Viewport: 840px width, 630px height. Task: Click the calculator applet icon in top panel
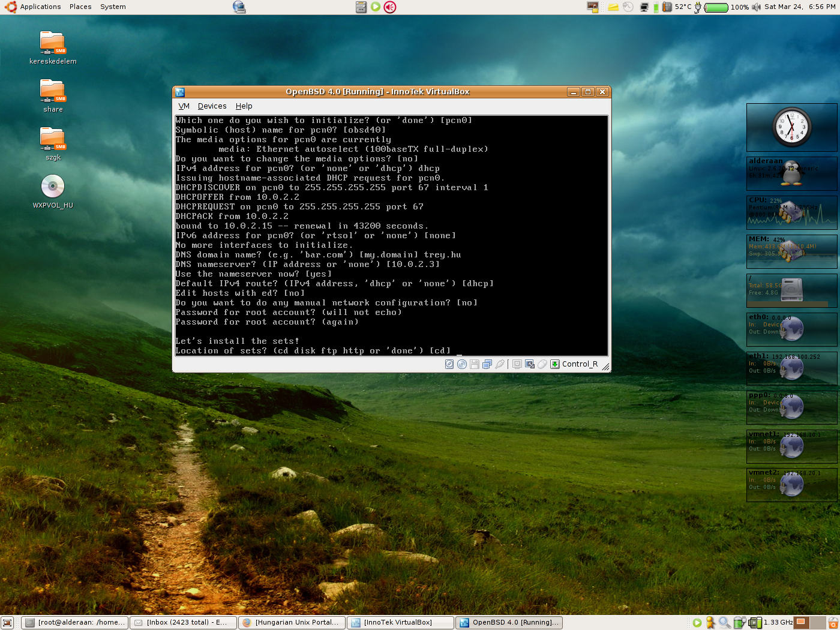pyautogui.click(x=361, y=7)
